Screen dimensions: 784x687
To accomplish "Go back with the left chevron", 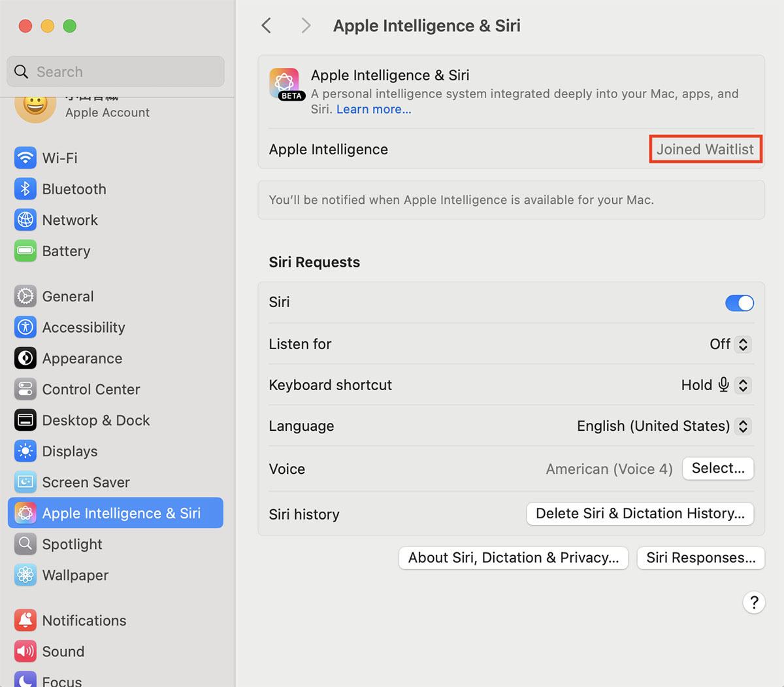I will [266, 25].
